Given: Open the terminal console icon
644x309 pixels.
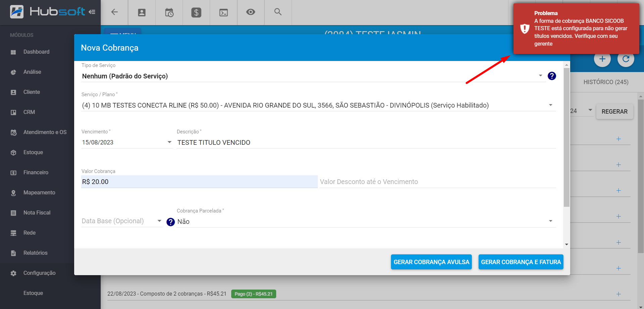Looking at the screenshot, I should pyautogui.click(x=224, y=12).
